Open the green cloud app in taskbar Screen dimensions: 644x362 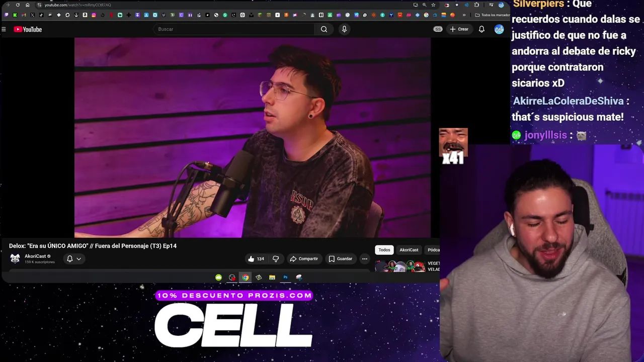218,278
